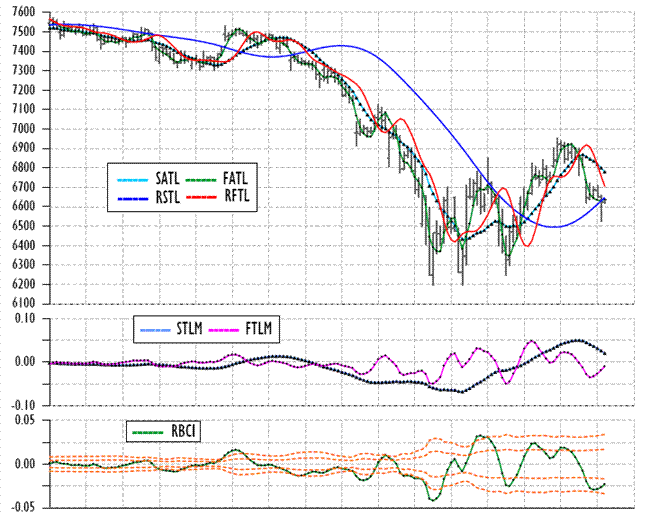Click the 6400 price axis label
The width and height of the screenshot is (650, 515).
(x=24, y=245)
